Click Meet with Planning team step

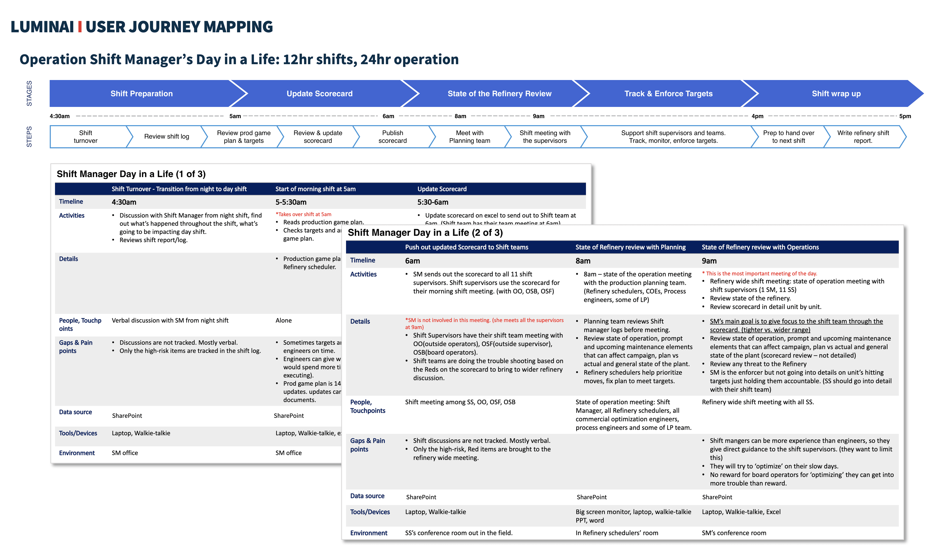[x=469, y=137]
